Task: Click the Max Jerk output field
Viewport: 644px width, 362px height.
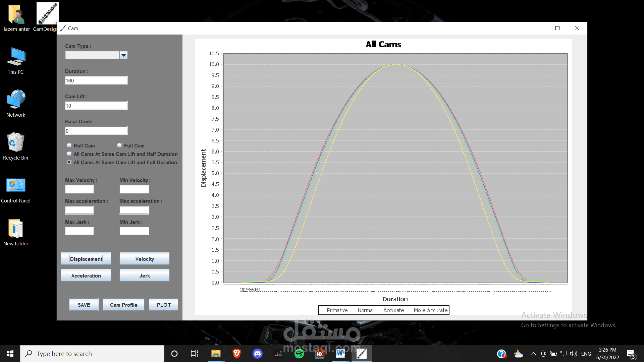Action: point(79,231)
